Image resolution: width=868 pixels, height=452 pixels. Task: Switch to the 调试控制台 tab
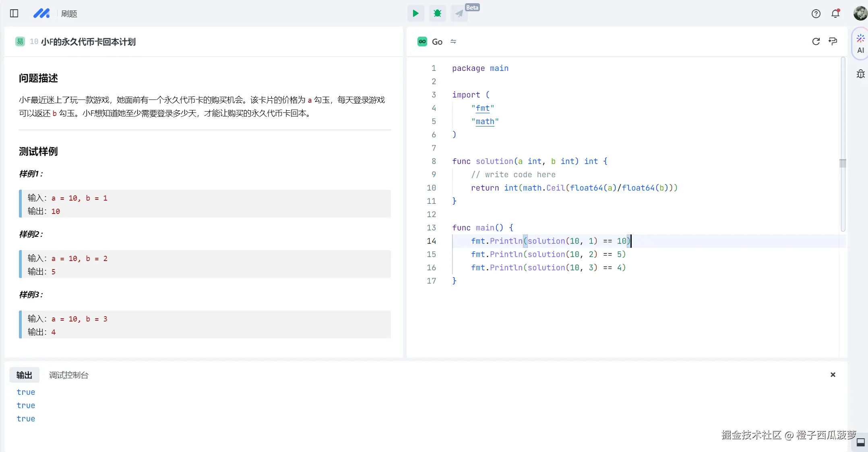[69, 375]
